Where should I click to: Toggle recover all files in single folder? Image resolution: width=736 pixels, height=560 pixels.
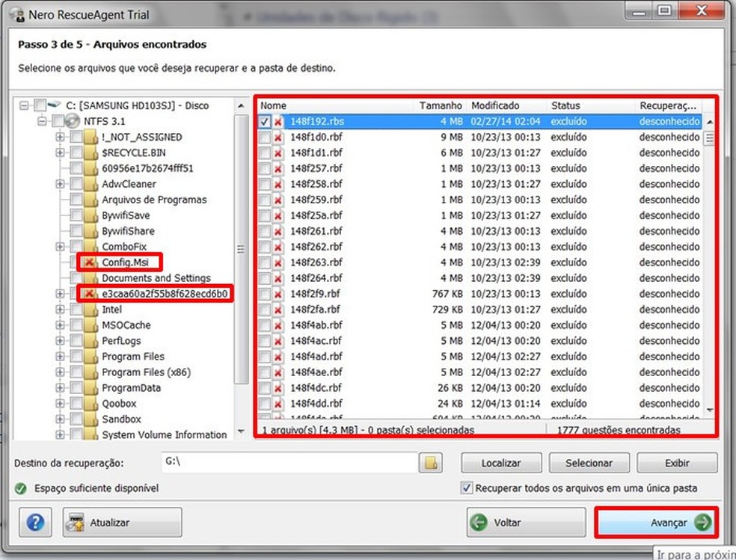466,487
